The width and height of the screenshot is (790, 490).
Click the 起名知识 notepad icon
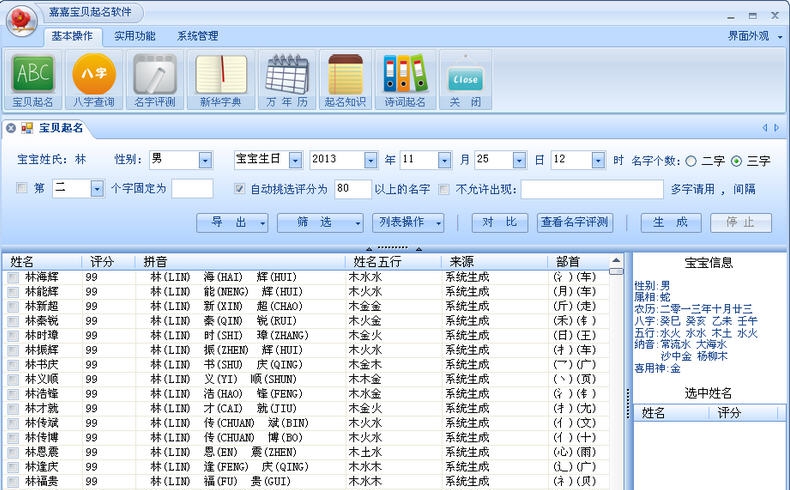pos(346,79)
